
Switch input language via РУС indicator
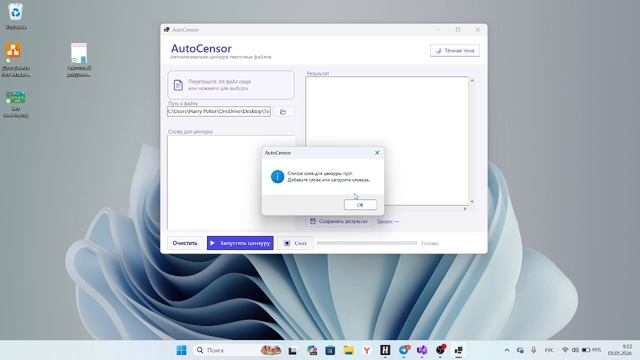pyautogui.click(x=549, y=350)
